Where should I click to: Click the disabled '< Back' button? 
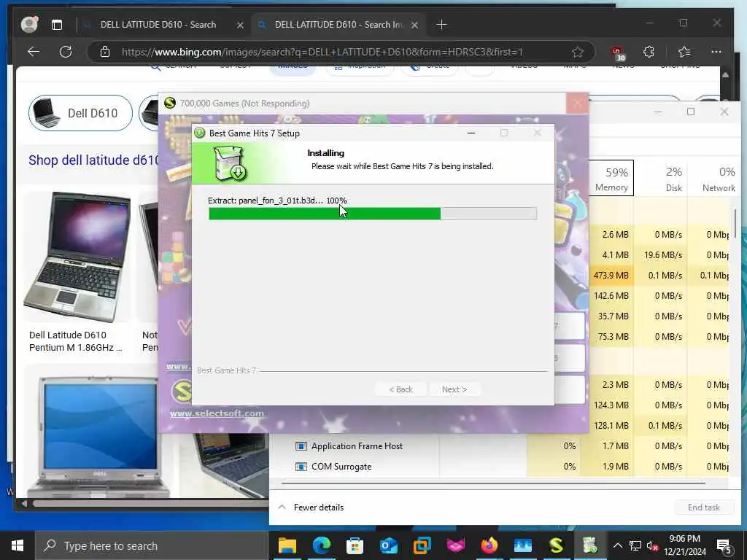pos(400,389)
